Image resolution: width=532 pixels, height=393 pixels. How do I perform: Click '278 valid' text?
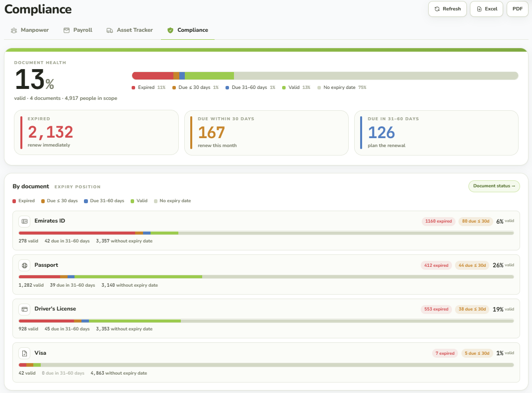[28, 241]
